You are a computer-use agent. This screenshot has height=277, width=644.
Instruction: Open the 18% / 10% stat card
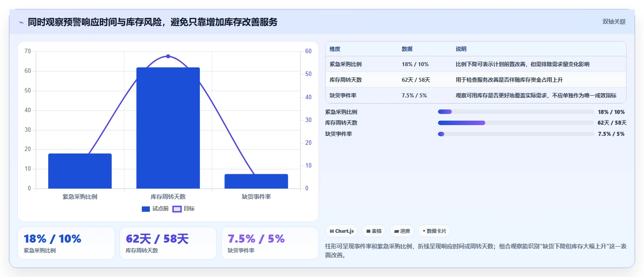66,243
